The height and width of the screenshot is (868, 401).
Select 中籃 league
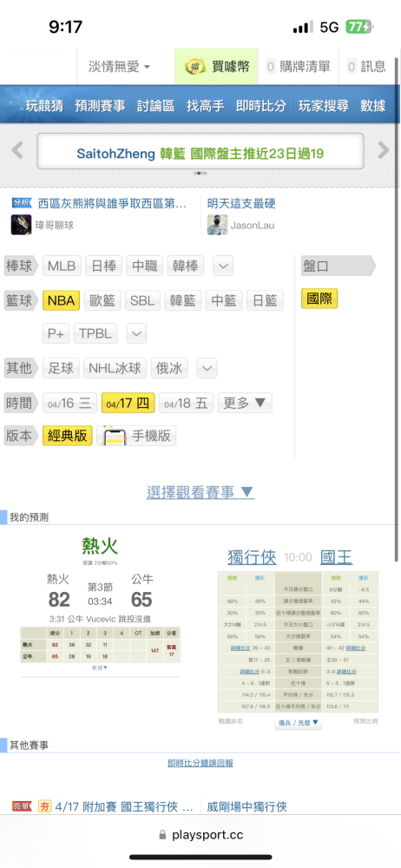click(x=224, y=300)
